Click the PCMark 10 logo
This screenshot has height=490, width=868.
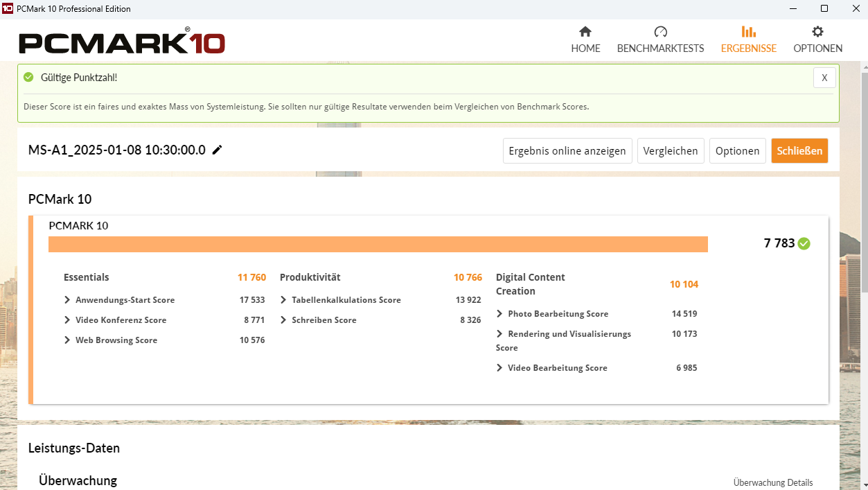click(122, 42)
